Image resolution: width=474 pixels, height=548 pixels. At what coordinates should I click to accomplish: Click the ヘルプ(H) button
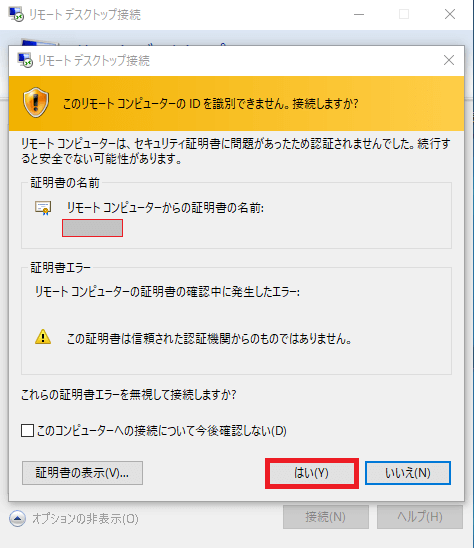point(420,517)
